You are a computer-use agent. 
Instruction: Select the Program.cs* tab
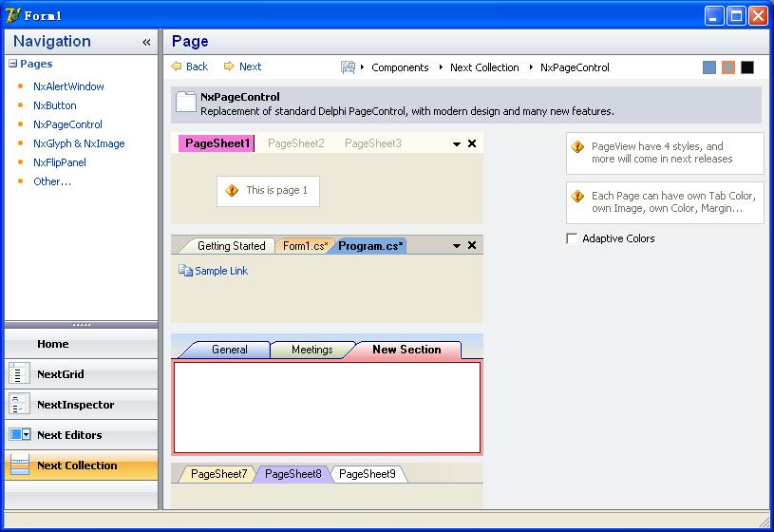pos(370,245)
